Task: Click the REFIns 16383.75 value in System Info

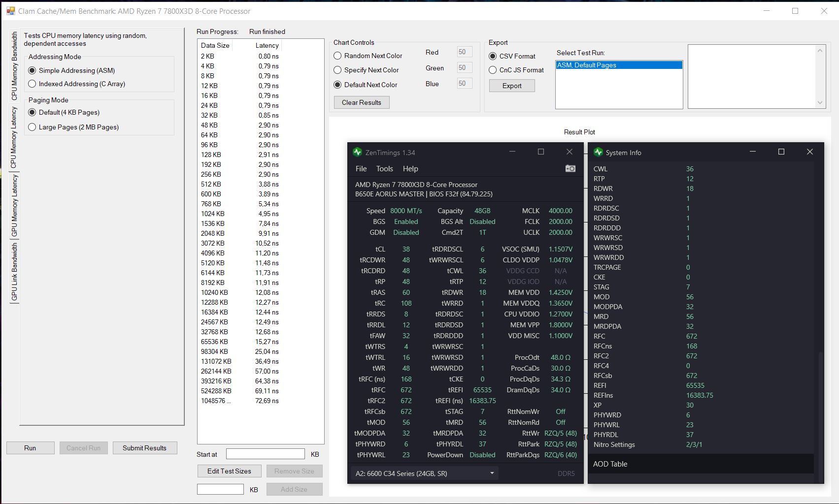Action: coord(700,395)
